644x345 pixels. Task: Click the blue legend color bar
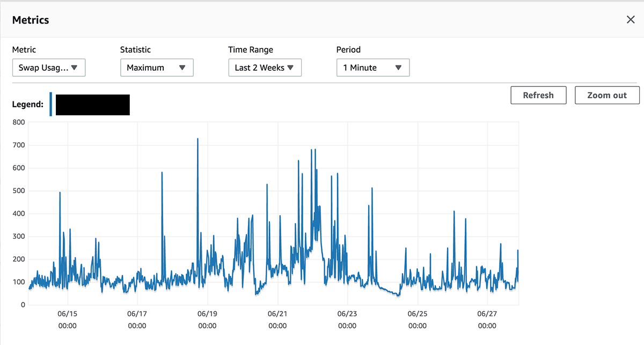pyautogui.click(x=51, y=104)
